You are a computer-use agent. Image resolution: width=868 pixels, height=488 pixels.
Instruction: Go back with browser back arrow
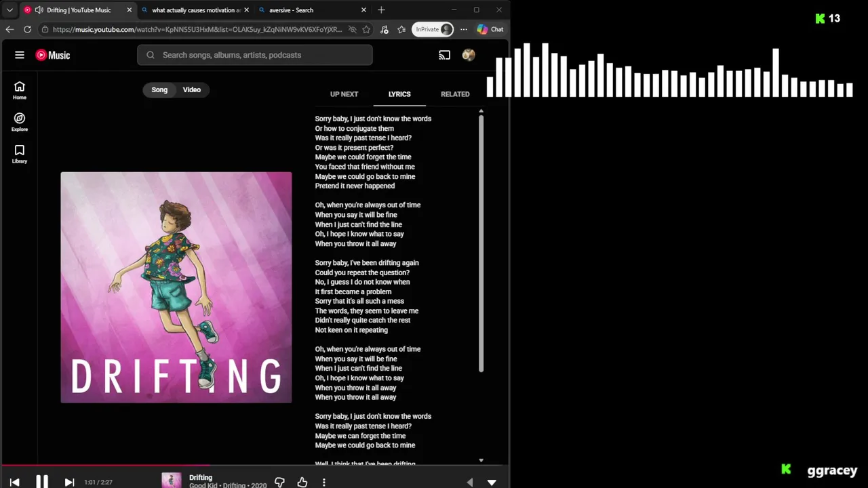(x=9, y=29)
